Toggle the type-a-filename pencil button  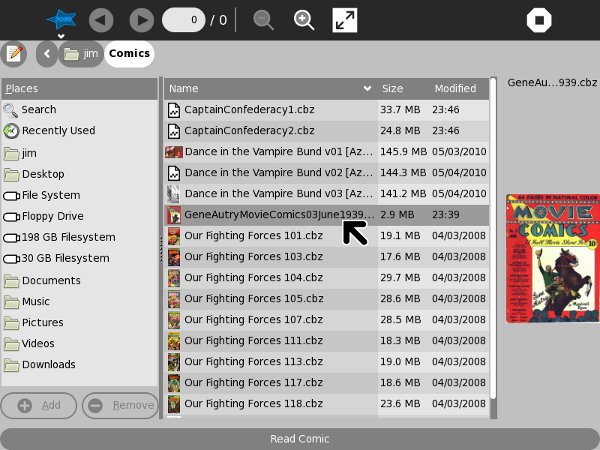tap(15, 54)
